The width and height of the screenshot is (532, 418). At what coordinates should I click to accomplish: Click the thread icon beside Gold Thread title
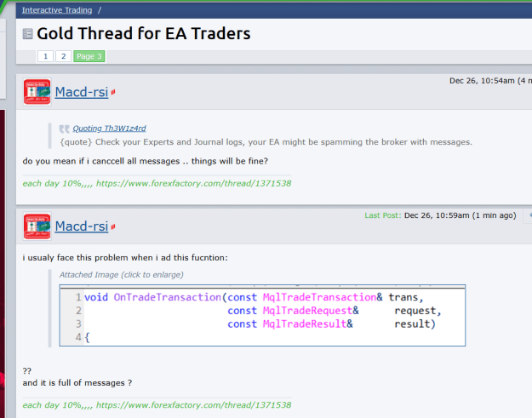27,34
